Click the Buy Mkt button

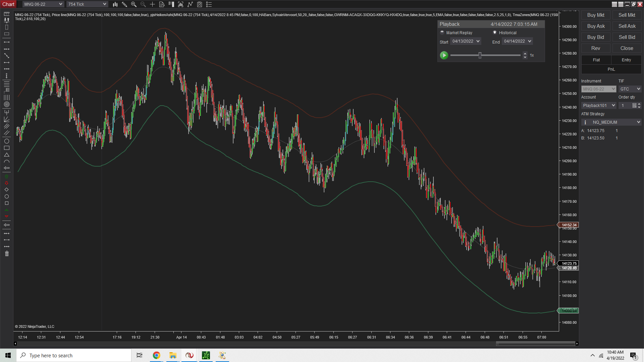[x=596, y=15]
